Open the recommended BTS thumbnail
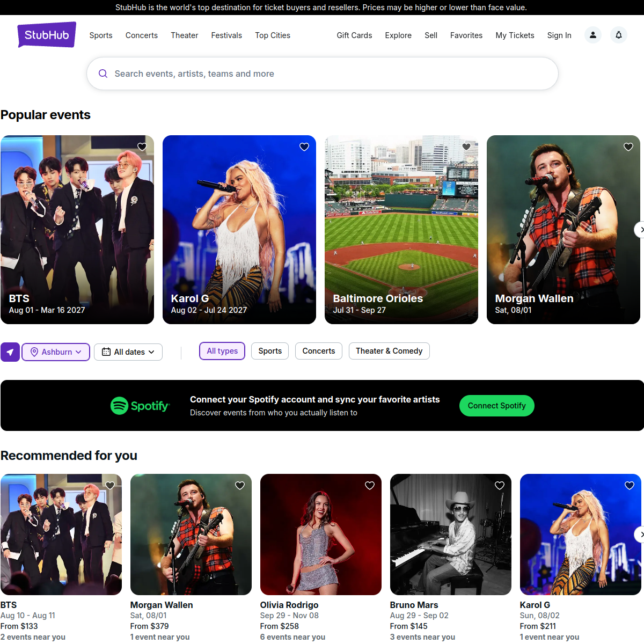The height and width of the screenshot is (644, 644). click(61, 535)
